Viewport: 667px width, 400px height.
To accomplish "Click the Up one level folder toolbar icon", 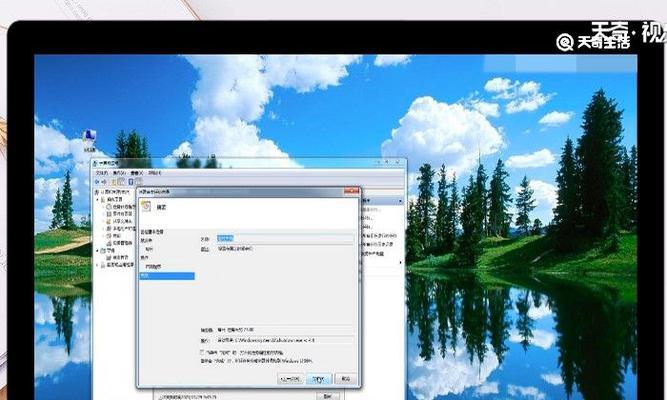I will (113, 182).
